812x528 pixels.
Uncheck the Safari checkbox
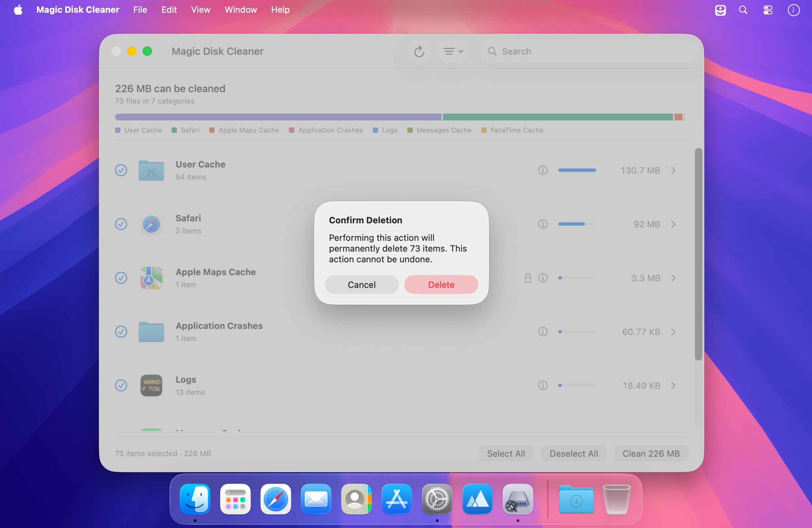click(121, 224)
